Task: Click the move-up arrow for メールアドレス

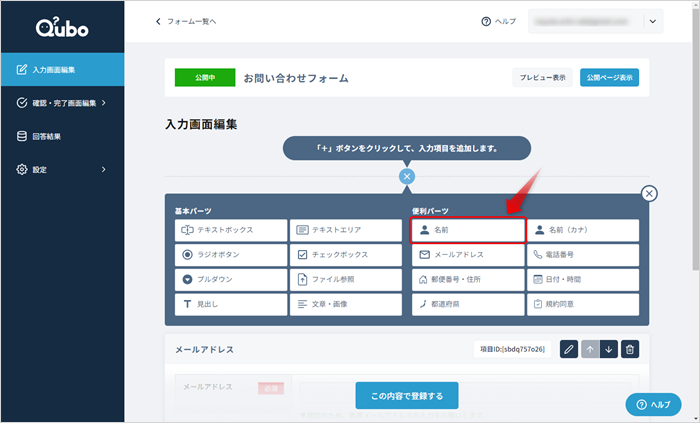Action: point(590,349)
